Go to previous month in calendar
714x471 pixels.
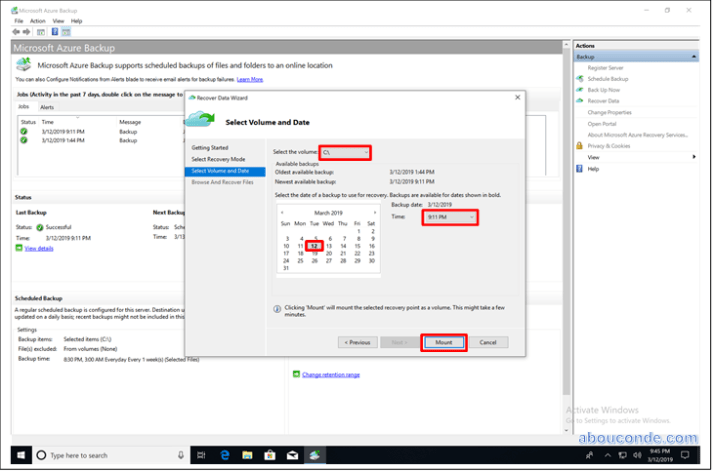point(283,213)
